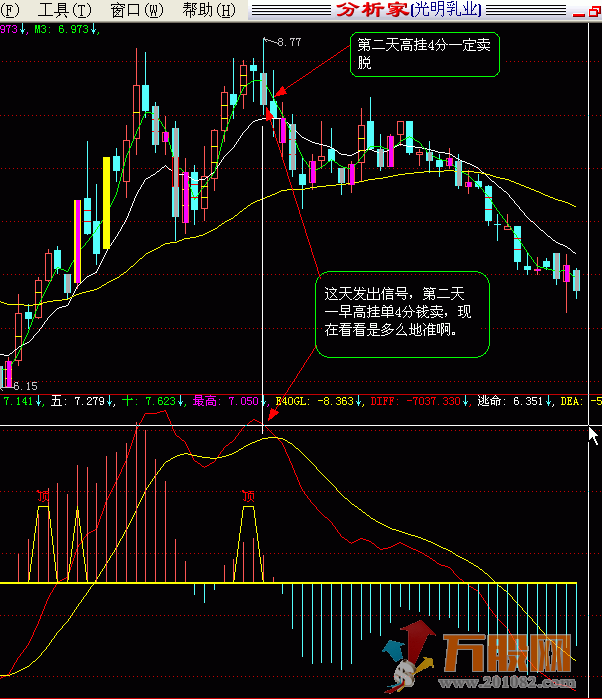Minimize the chart window with the red dash icon

(x=579, y=13)
